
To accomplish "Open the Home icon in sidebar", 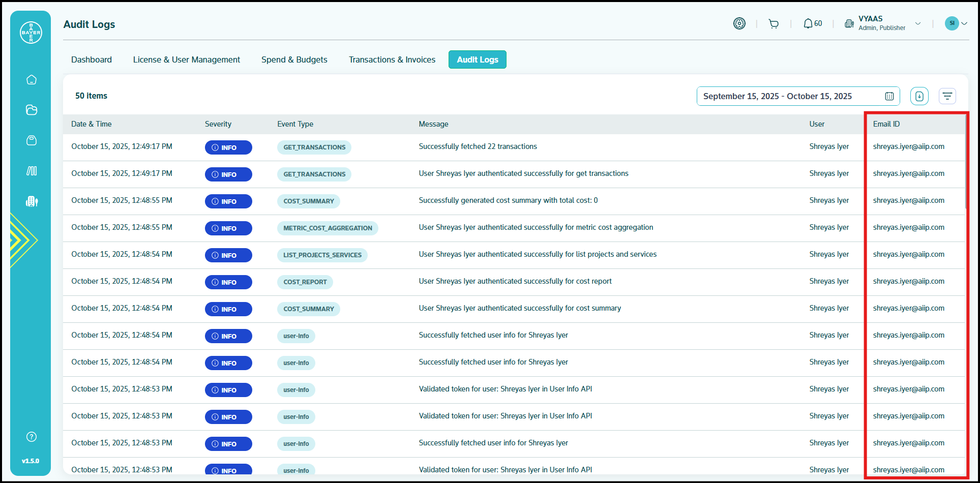I will coord(32,80).
